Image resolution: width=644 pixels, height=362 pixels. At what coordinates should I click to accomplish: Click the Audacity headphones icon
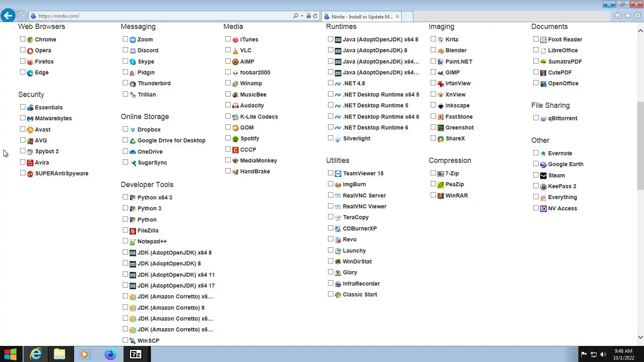tap(235, 106)
